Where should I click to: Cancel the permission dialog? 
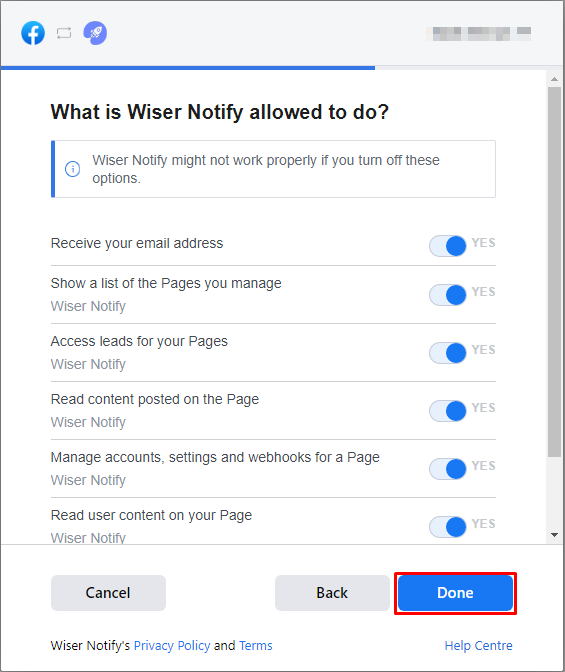tap(108, 593)
